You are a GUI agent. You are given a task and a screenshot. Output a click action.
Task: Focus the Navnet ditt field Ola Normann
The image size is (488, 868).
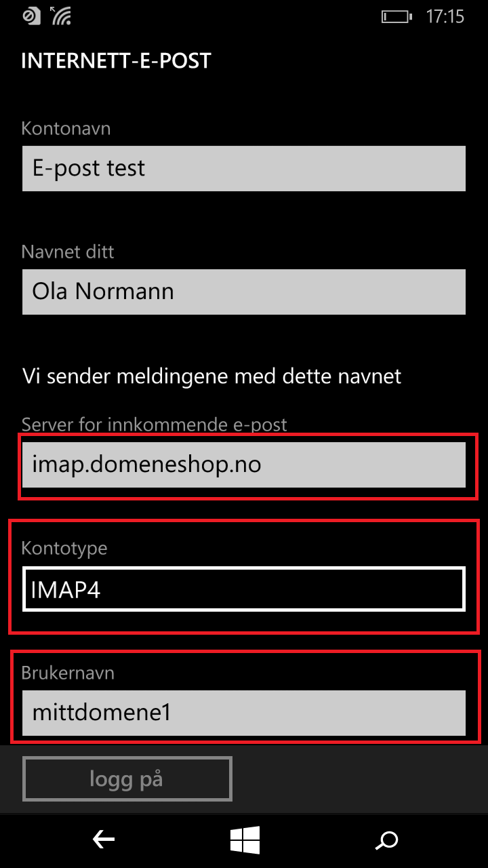(x=244, y=292)
